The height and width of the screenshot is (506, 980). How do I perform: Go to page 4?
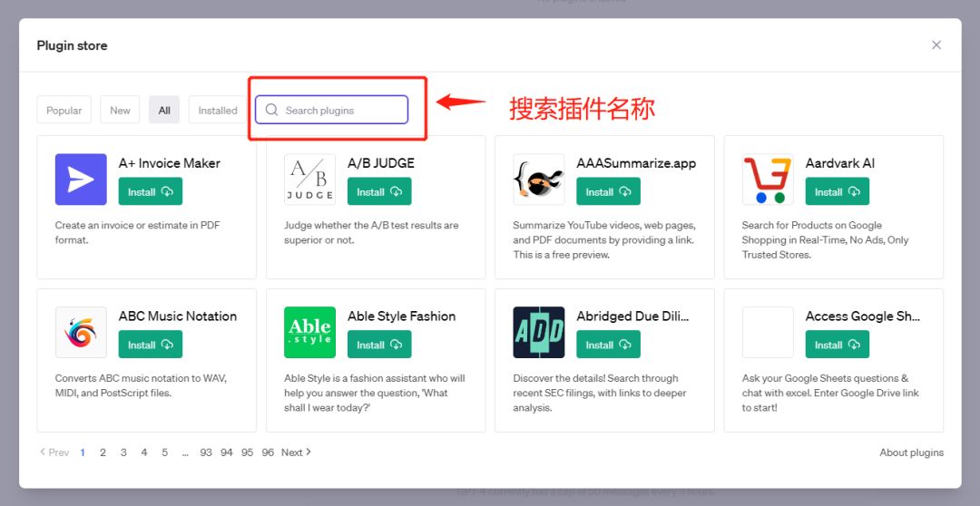tap(144, 452)
